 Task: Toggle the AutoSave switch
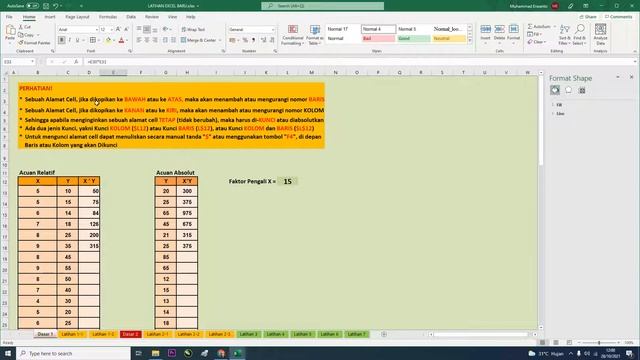pos(32,6)
